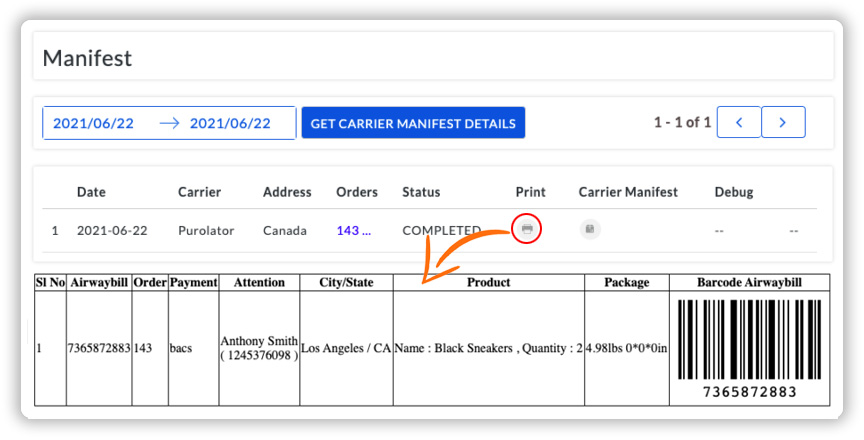The width and height of the screenshot is (864, 440).
Task: Click the 1 - 1 of 1 pagination text
Action: coord(682,122)
